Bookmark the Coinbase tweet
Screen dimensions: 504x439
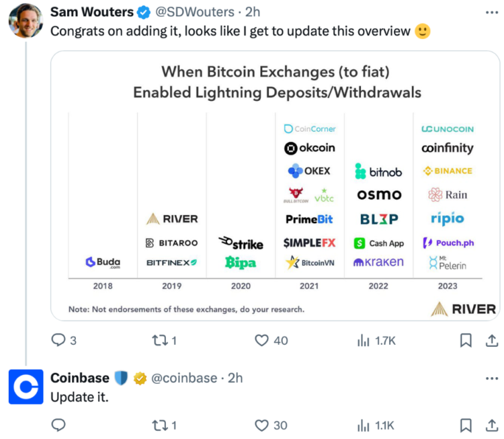[465, 425]
